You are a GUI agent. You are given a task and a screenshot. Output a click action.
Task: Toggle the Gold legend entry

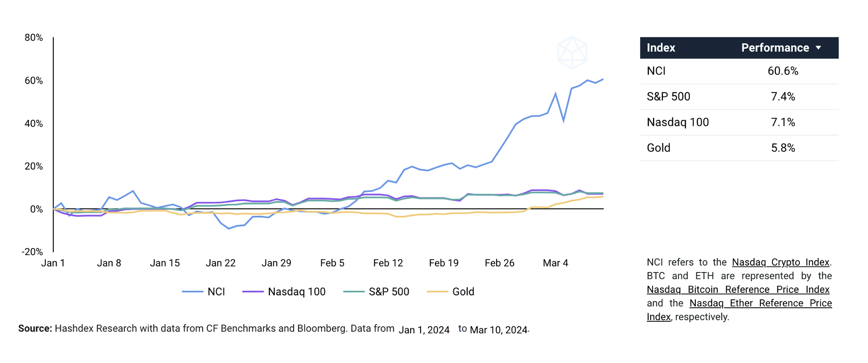click(463, 292)
